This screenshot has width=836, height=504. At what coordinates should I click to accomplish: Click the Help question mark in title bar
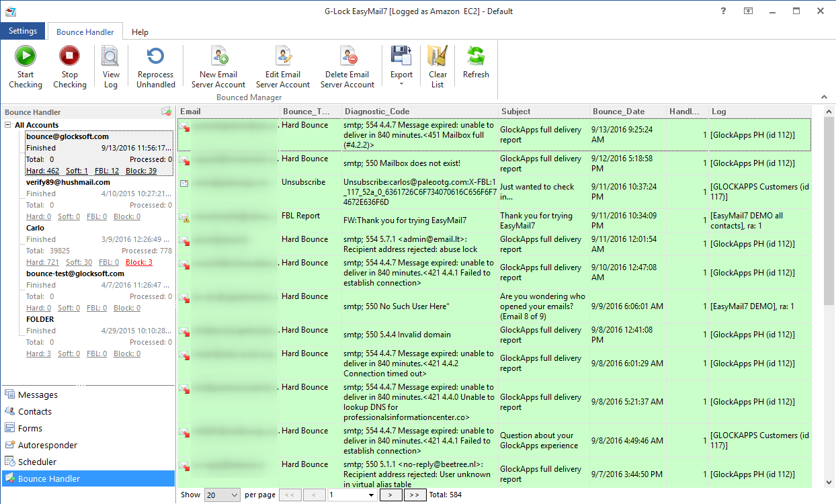pos(723,11)
